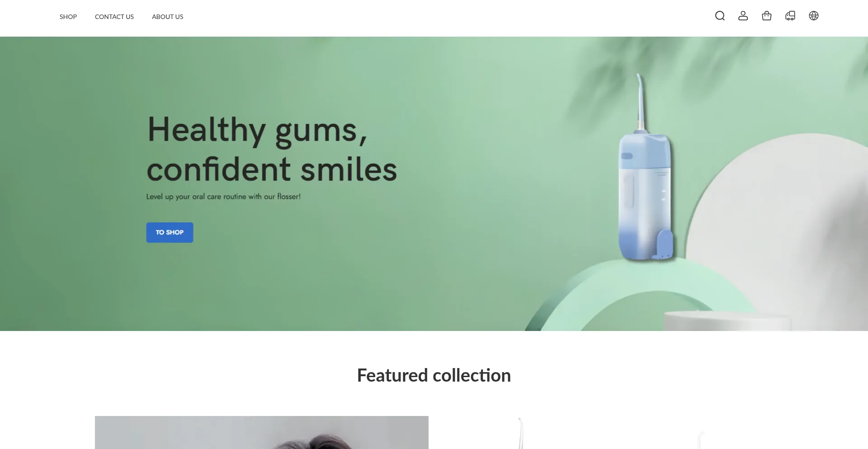Open the shopping bag cart icon
This screenshot has height=449, width=868.
coord(767,16)
